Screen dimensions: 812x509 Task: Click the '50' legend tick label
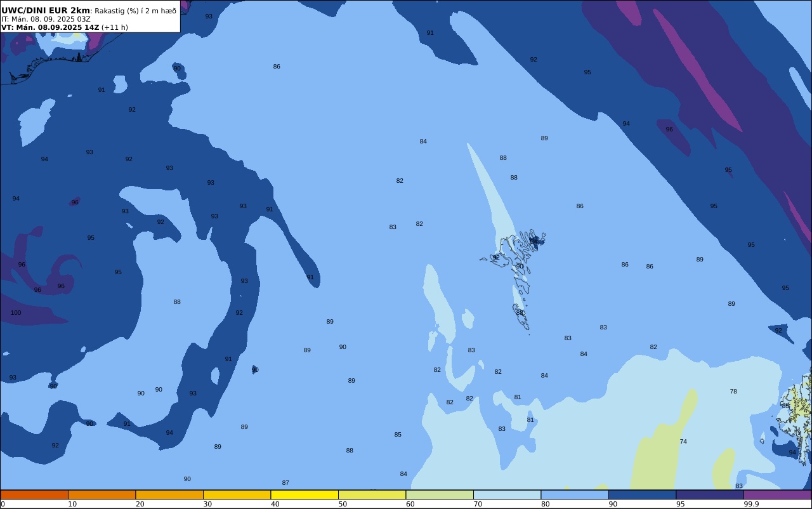(x=343, y=504)
